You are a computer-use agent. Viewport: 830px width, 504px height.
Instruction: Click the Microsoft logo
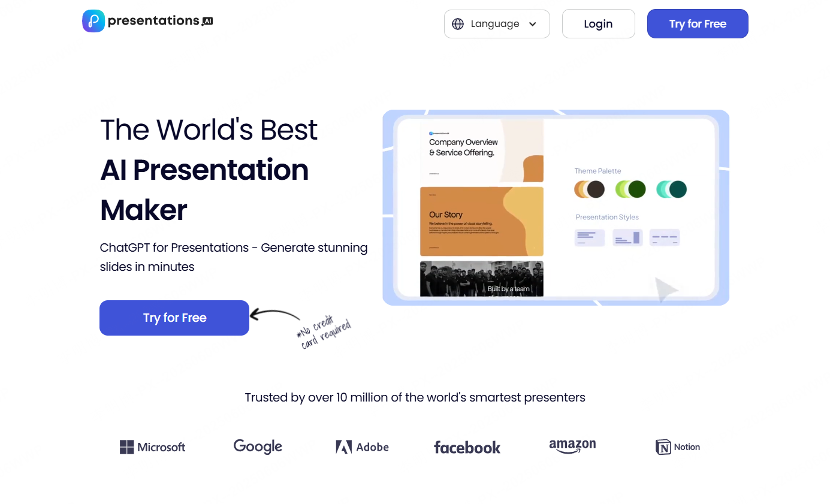152,447
